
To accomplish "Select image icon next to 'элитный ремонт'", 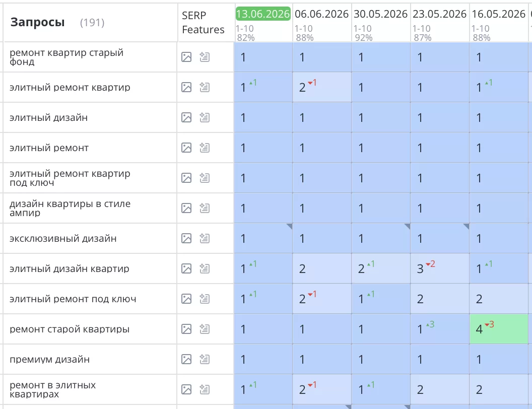I will point(186,148).
